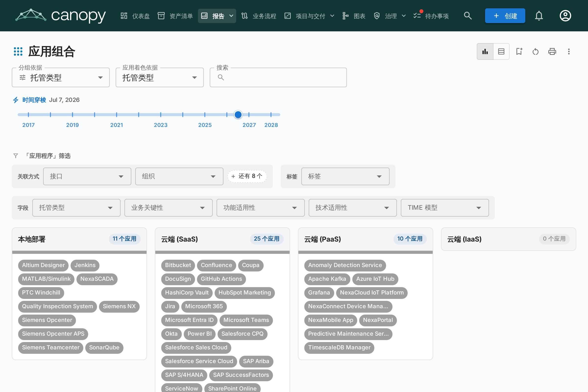588x392 pixels.
Task: Open the NexaPortal application chip
Action: (x=378, y=320)
